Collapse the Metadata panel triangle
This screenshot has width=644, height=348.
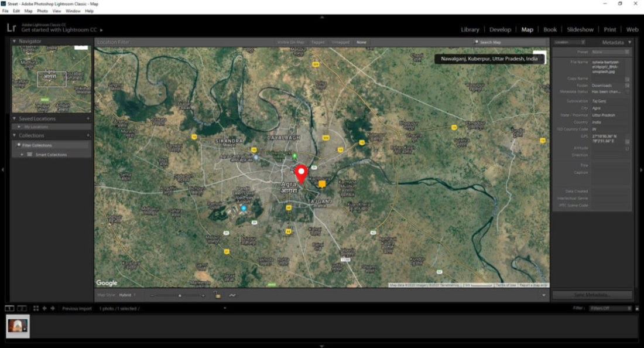pos(629,42)
